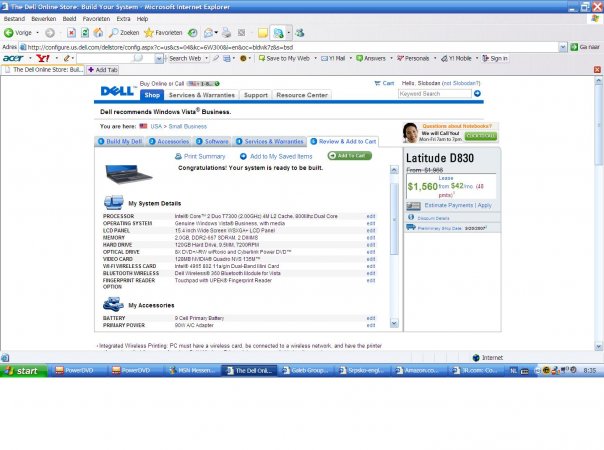The image size is (604, 450).
Task: Open the Beeld menu
Action: point(69,19)
